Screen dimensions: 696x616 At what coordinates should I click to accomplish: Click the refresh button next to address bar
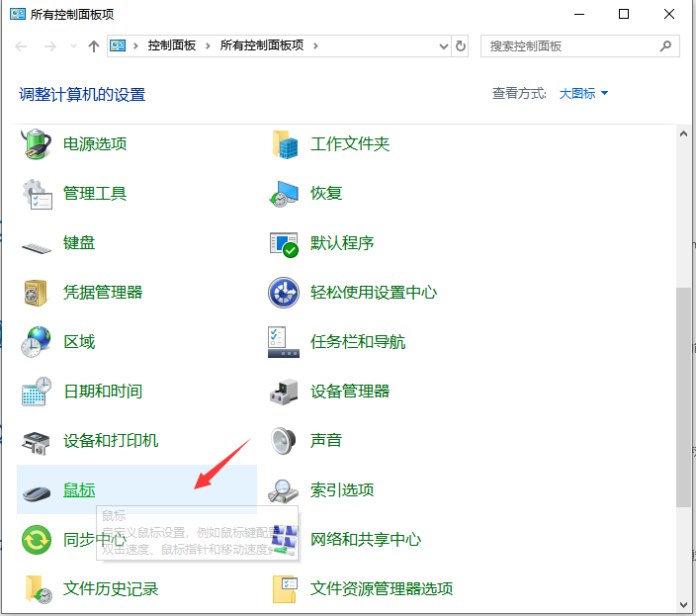(461, 46)
